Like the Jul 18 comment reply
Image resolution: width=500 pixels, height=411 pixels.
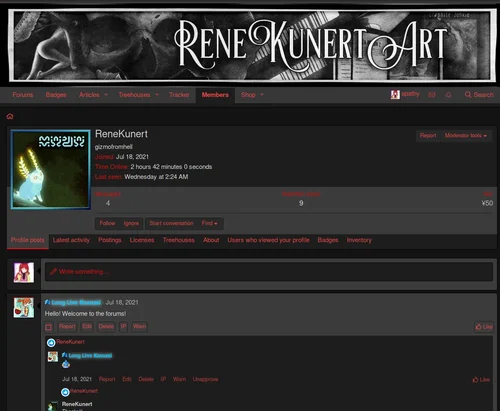coord(481,379)
